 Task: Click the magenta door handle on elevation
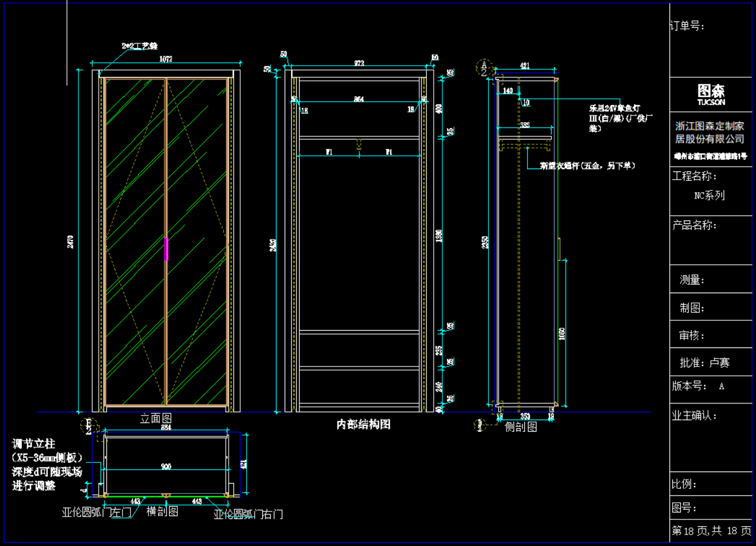(166, 249)
